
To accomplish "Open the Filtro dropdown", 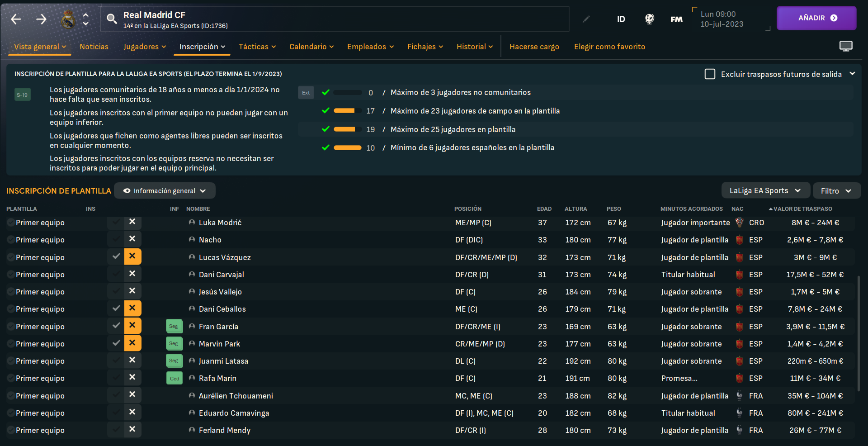I will pos(836,191).
